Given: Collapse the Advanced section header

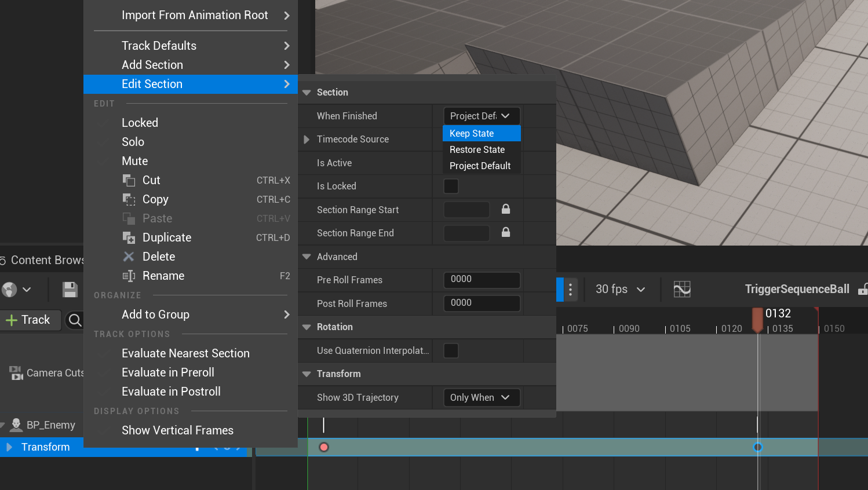Looking at the screenshot, I should pyautogui.click(x=307, y=257).
